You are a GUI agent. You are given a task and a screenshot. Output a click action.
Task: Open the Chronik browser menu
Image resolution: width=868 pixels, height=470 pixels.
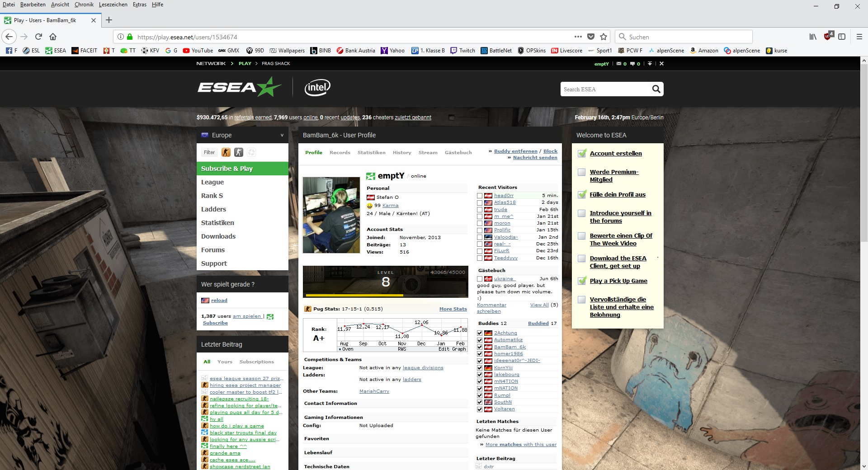(84, 5)
